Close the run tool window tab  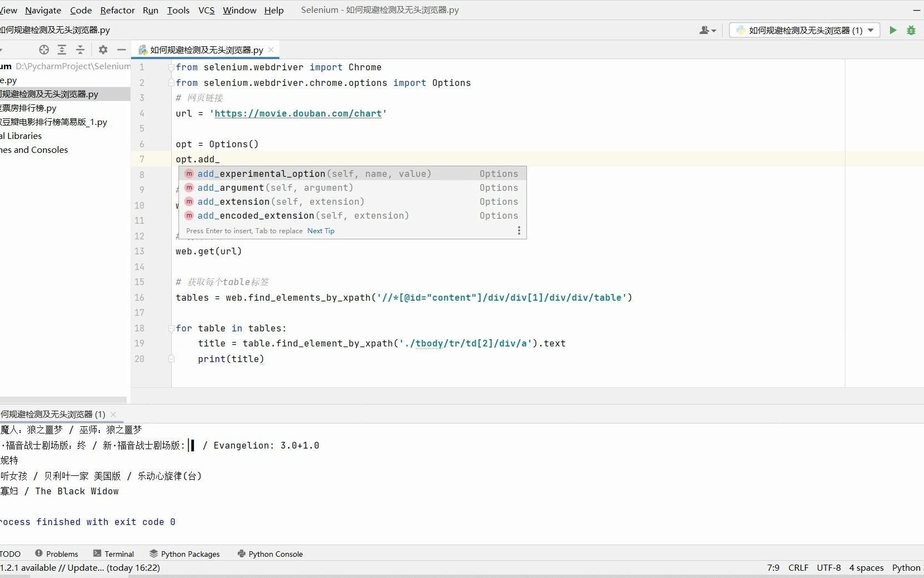pyautogui.click(x=113, y=414)
